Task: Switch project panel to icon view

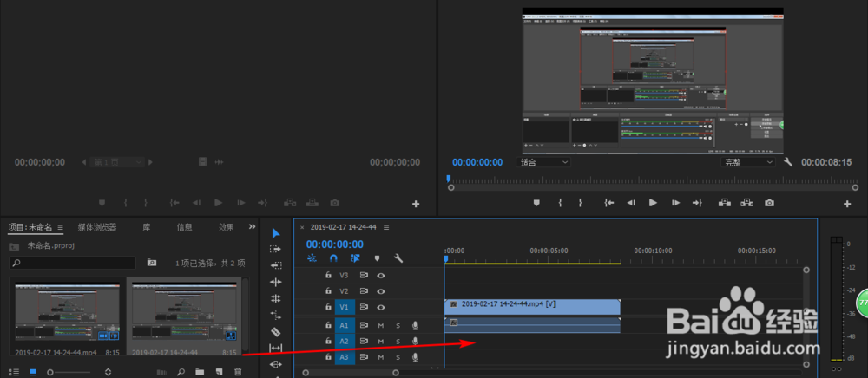Action: [x=33, y=372]
